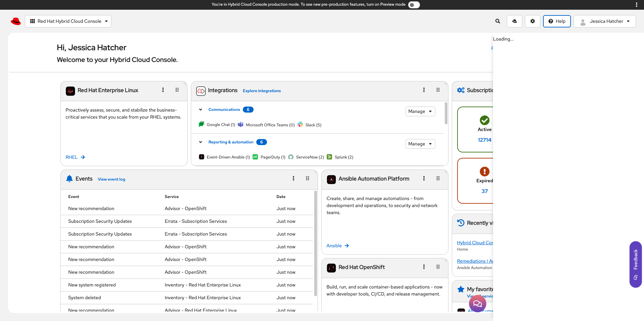Click the View event log link
The width and height of the screenshot is (644, 321).
111,179
